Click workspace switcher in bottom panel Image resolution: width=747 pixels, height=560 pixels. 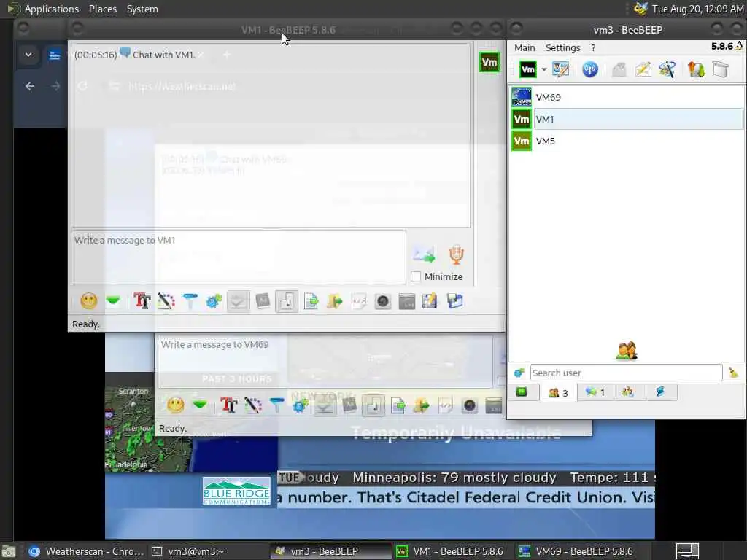pyautogui.click(x=687, y=551)
